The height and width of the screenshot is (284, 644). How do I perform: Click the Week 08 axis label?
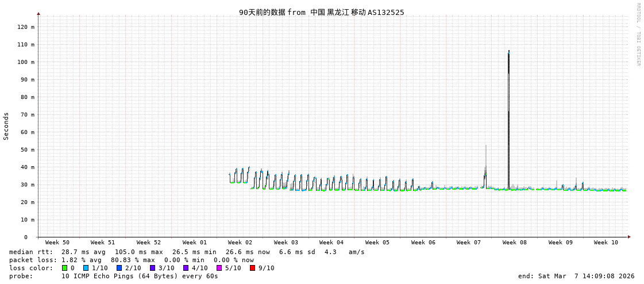click(514, 243)
